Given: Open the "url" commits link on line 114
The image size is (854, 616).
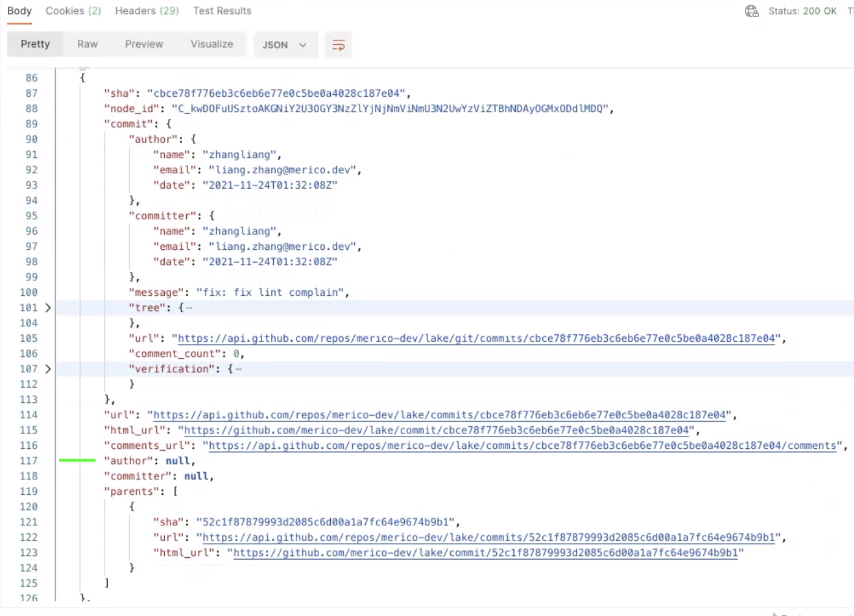Looking at the screenshot, I should coord(439,415).
